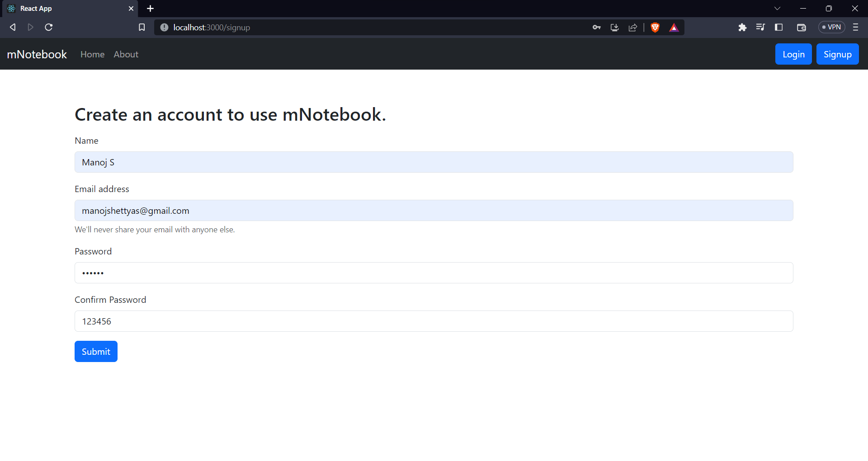Viewport: 868px width, 461px height.
Task: Enable Brave Shields for this site
Action: pos(655,27)
